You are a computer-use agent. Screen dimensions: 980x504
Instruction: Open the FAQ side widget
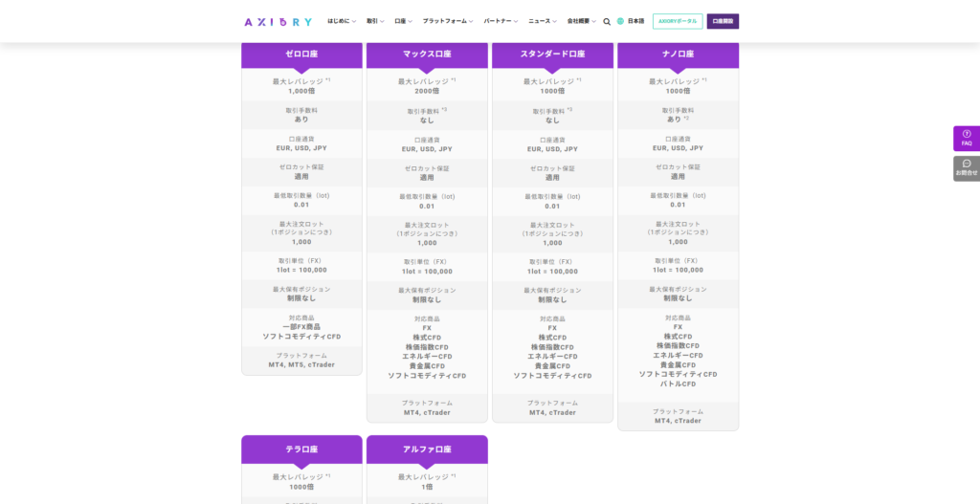click(x=967, y=138)
